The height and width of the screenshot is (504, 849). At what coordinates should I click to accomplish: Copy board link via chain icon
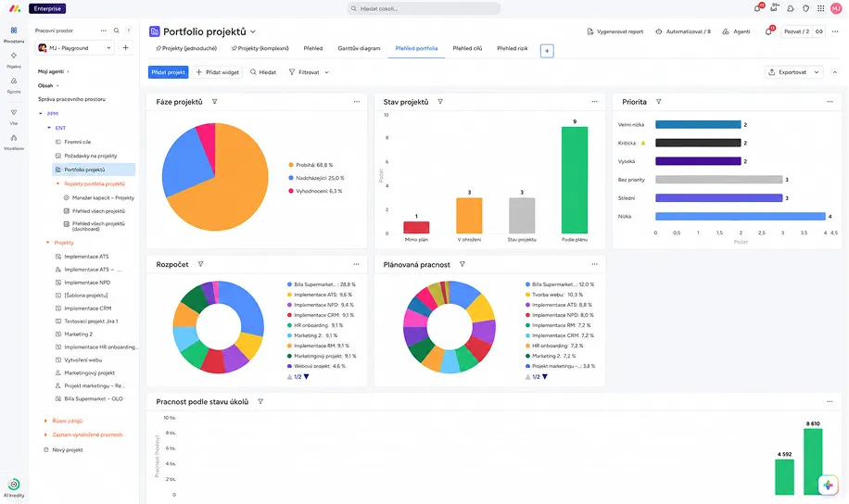coord(819,31)
